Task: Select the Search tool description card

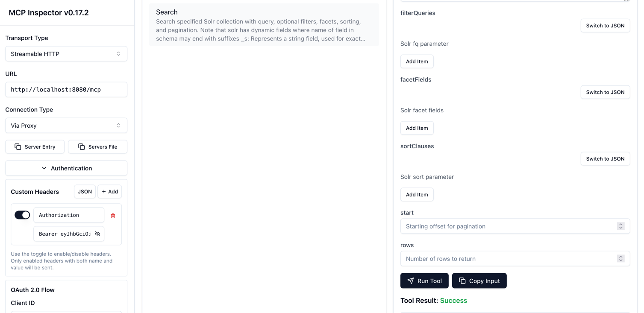Action: (x=264, y=24)
